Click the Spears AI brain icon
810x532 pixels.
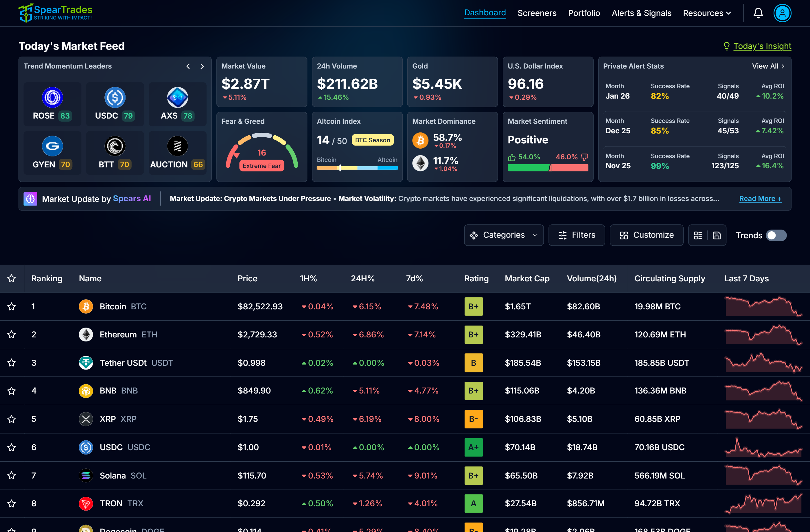tap(30, 199)
